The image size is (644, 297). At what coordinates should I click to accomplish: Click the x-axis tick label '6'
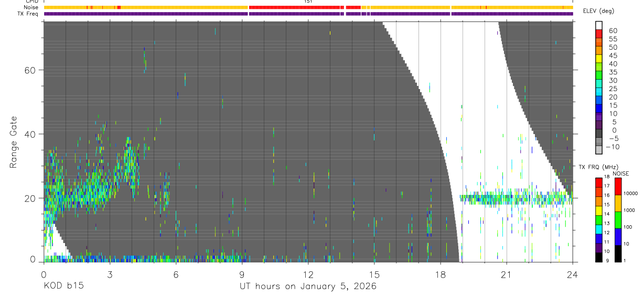pyautogui.click(x=176, y=274)
